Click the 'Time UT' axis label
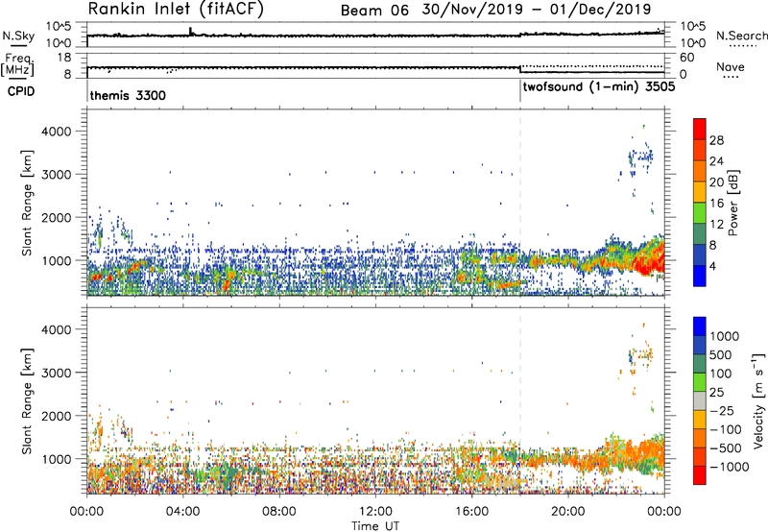This screenshot has height=532, width=768. [x=375, y=526]
